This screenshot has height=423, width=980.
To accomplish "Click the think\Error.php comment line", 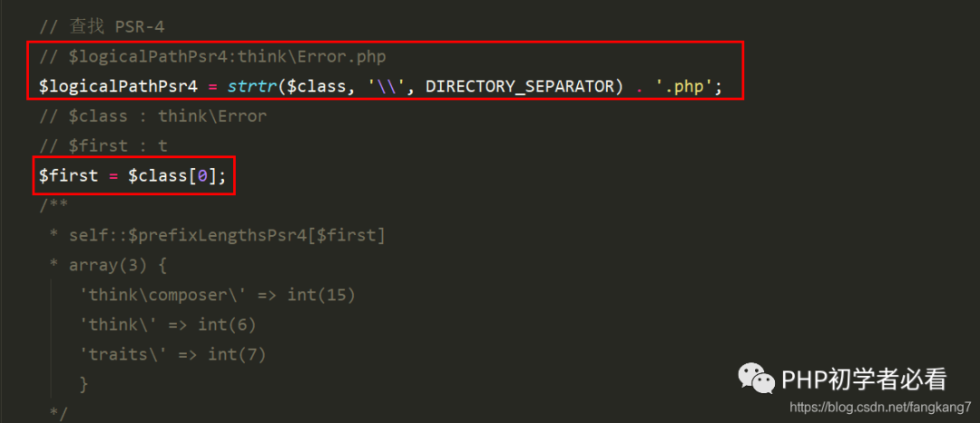I will pos(212,57).
